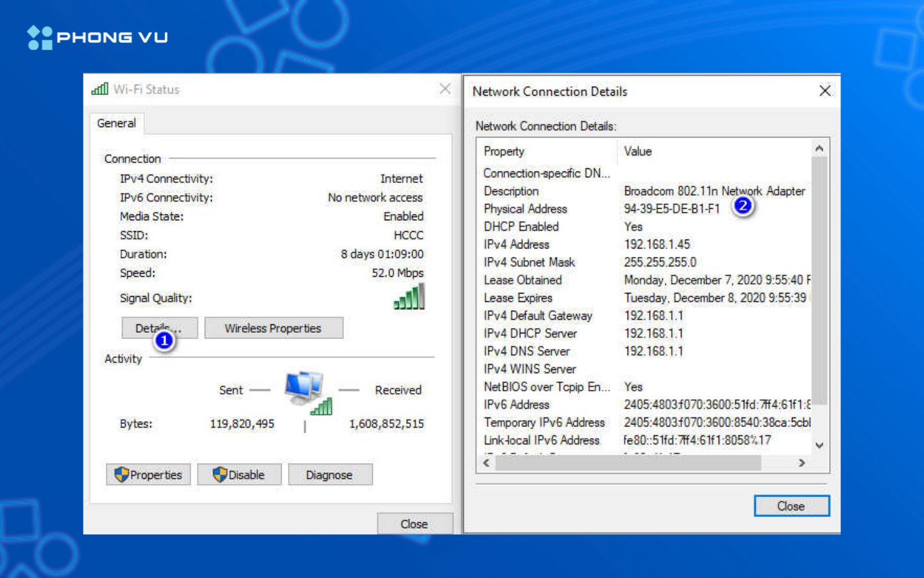
Task: Click the green bars under the Activity computers
Action: click(x=321, y=407)
